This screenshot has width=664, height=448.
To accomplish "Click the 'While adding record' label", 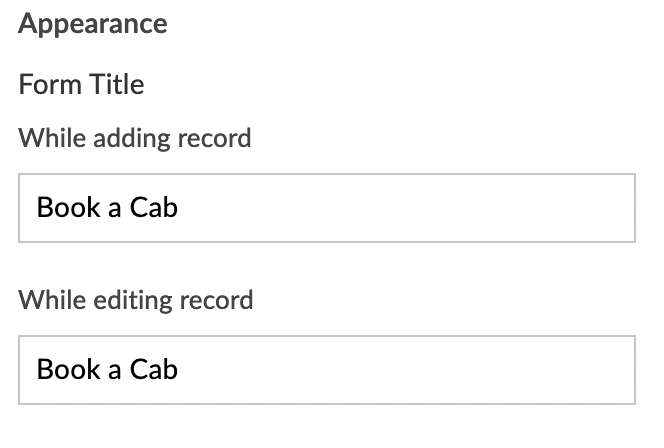I will (x=134, y=137).
